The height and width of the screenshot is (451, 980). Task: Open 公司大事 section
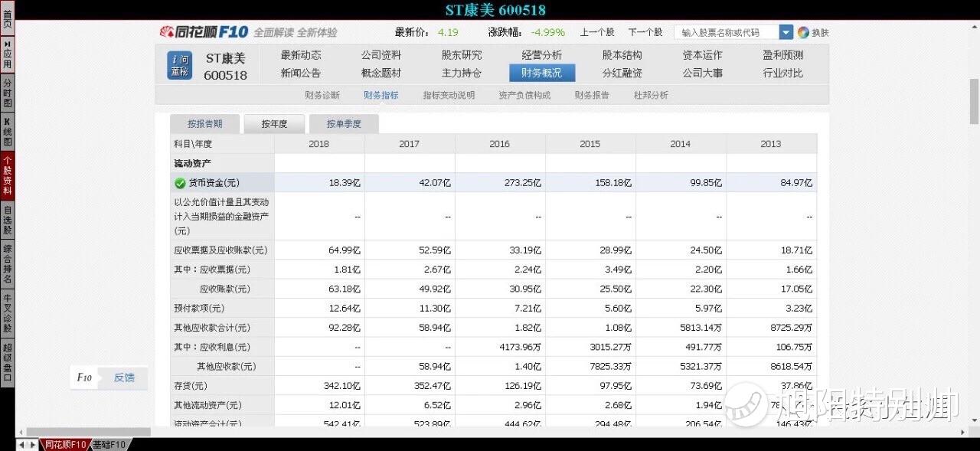[x=703, y=73]
